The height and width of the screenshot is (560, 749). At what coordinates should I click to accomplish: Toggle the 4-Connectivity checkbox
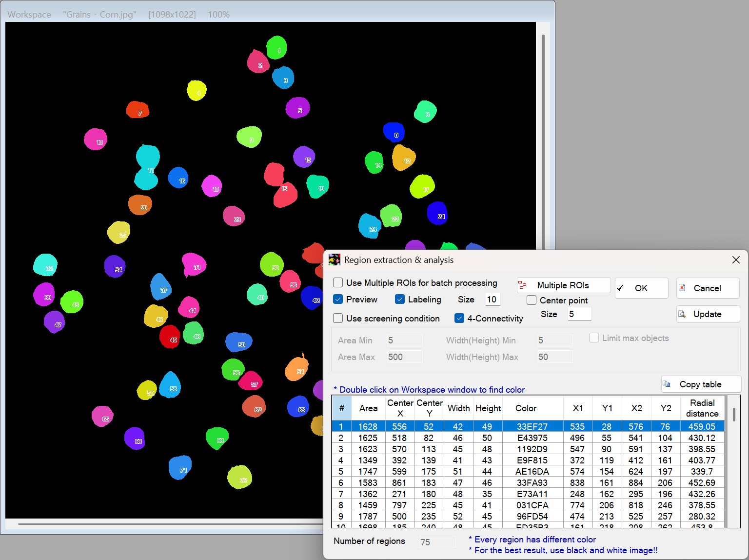pos(459,319)
